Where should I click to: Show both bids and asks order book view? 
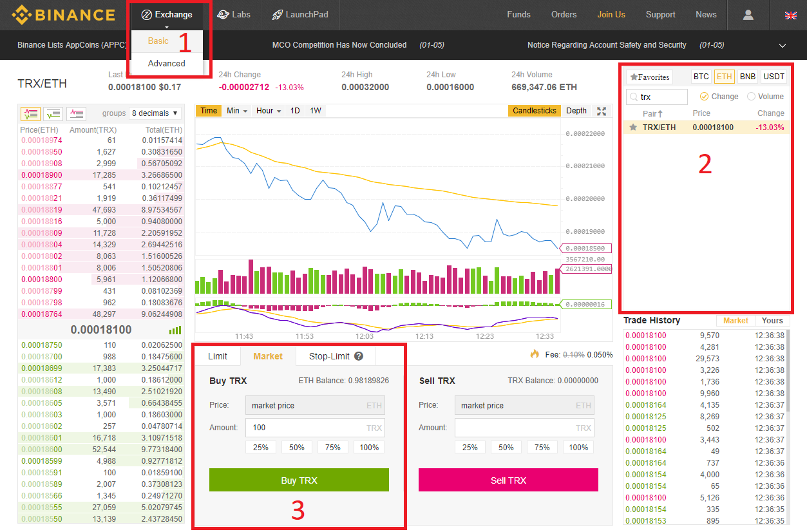(x=30, y=113)
